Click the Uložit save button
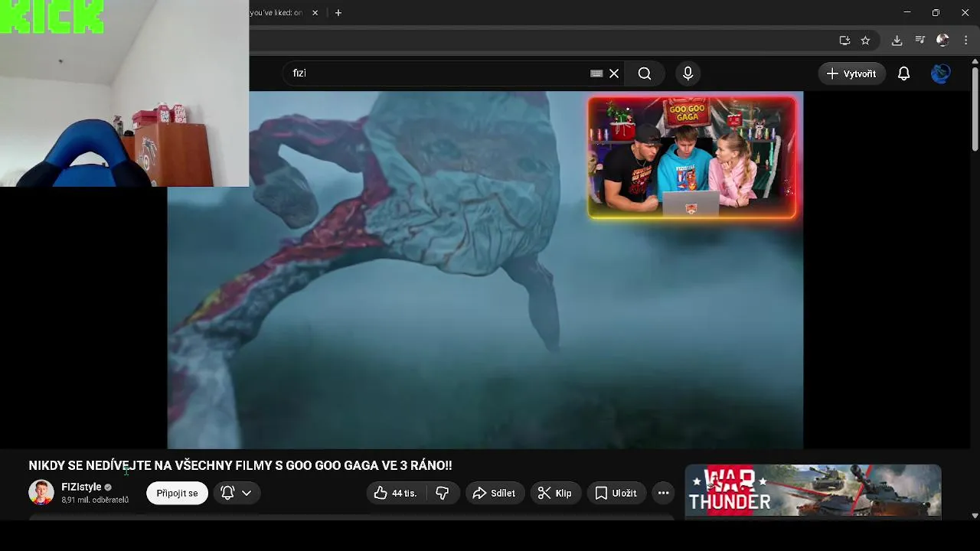This screenshot has width=980, height=551. [616, 493]
